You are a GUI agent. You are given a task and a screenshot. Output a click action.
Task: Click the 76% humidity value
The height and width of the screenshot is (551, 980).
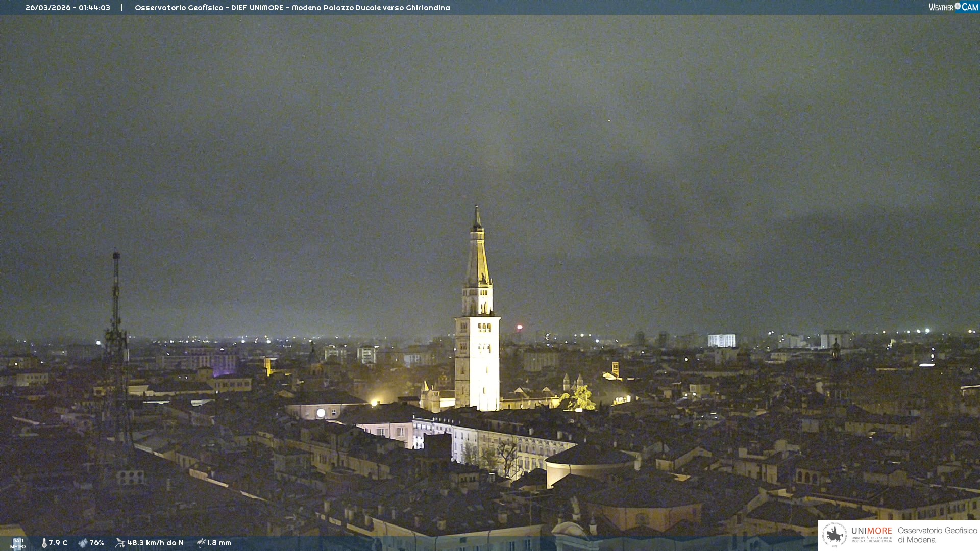coord(96,543)
